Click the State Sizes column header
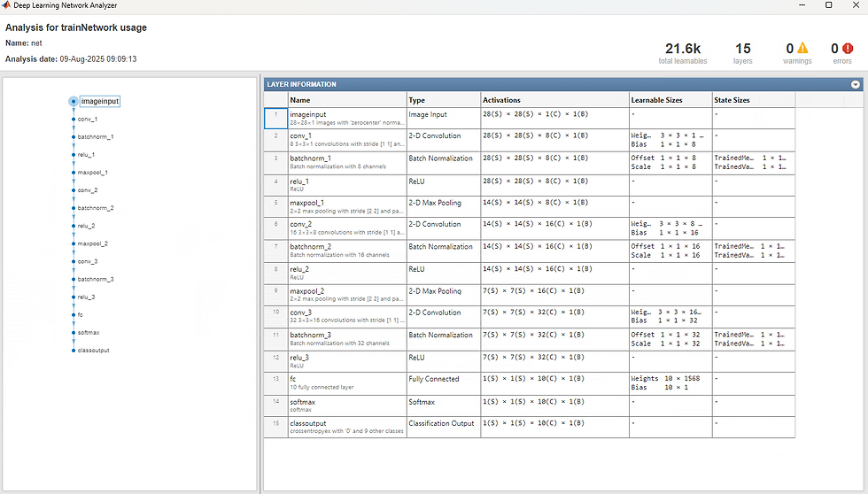The height and width of the screenshot is (494, 868). click(x=754, y=100)
